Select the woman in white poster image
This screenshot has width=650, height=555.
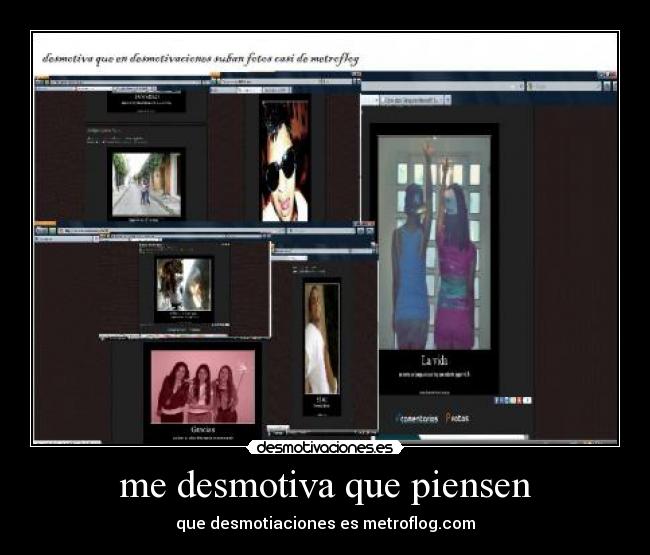click(x=322, y=338)
